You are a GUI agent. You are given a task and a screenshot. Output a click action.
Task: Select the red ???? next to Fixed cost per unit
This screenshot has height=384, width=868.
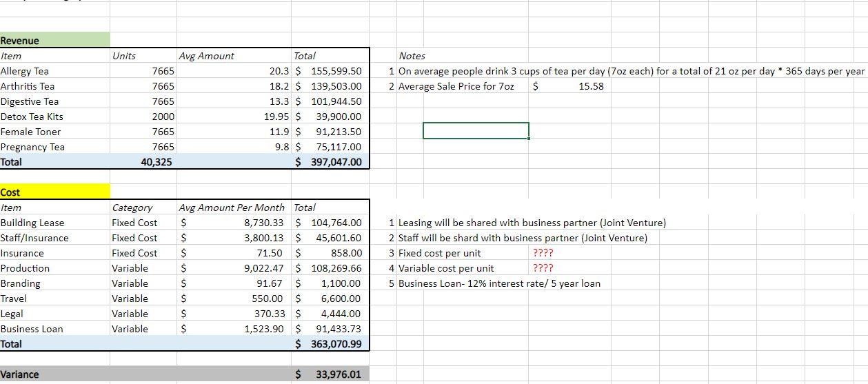click(x=543, y=253)
